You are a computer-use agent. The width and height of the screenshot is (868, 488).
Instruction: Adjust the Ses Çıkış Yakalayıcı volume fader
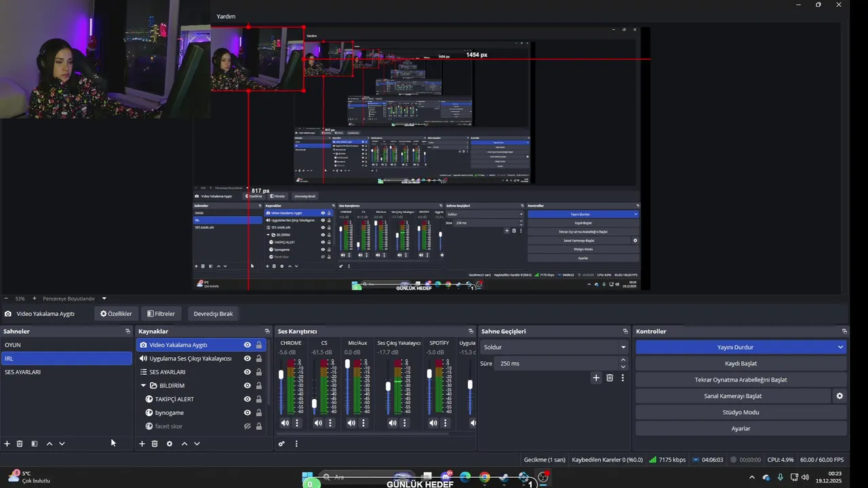388,386
